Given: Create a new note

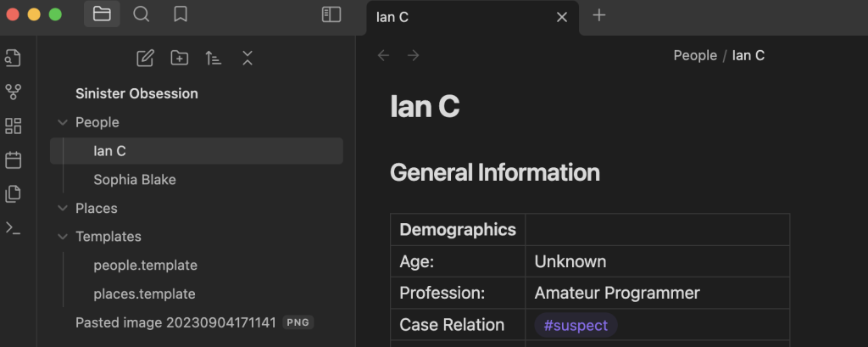Looking at the screenshot, I should [145, 59].
